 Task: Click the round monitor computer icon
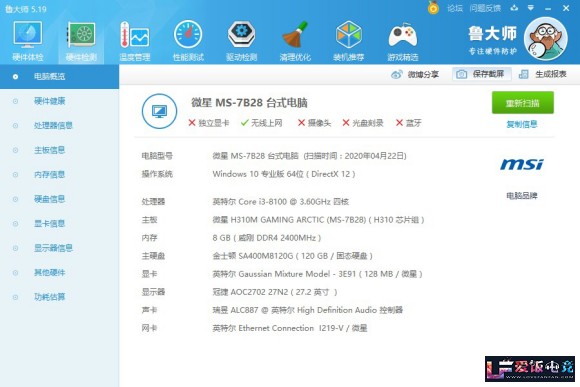[159, 111]
